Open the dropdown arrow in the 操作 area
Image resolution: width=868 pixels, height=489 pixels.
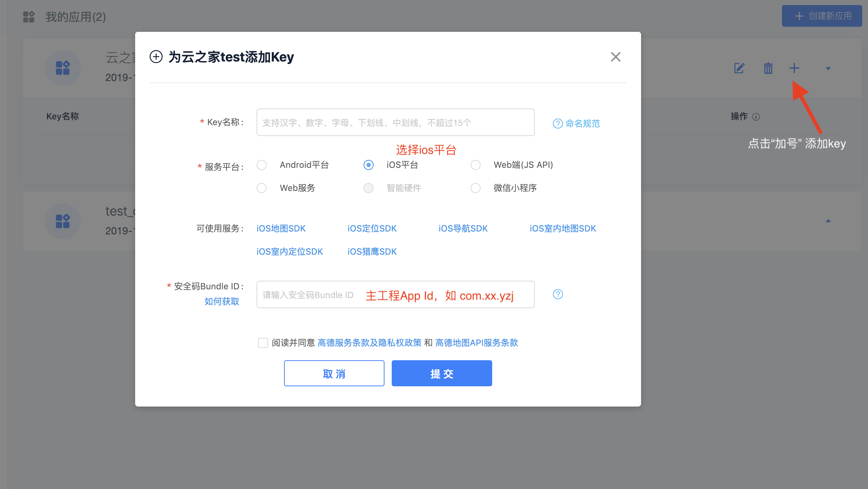point(828,68)
